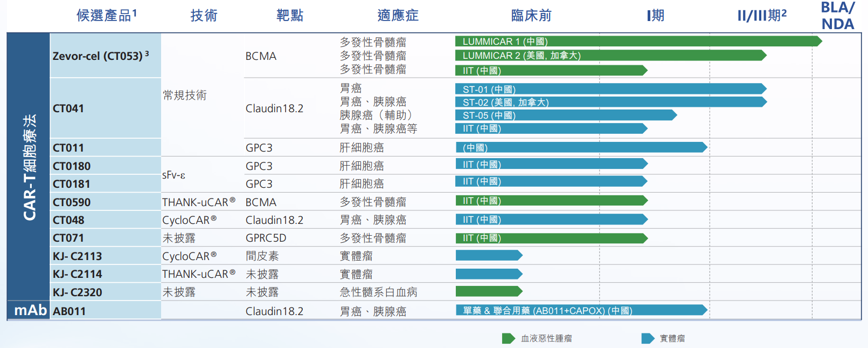Click the ST-01 (中國) pipeline bar

610,89
